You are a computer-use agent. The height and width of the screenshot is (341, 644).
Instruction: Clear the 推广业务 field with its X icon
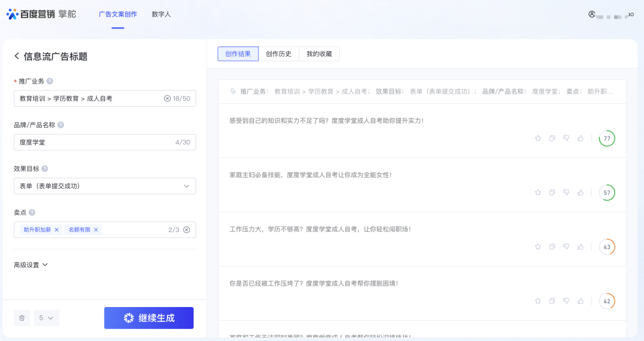[167, 98]
